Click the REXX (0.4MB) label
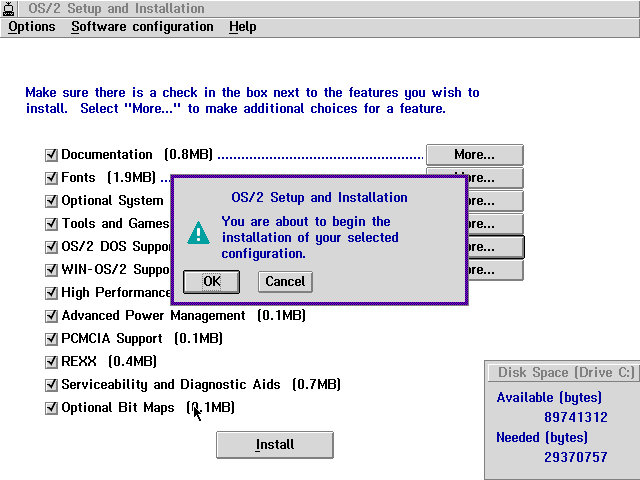The image size is (640, 480). pos(109,362)
